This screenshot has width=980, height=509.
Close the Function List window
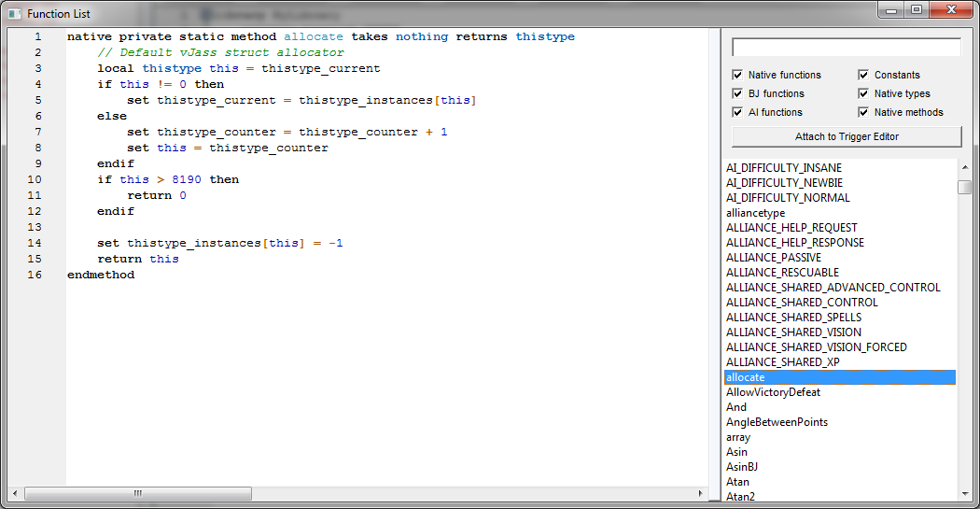[951, 9]
